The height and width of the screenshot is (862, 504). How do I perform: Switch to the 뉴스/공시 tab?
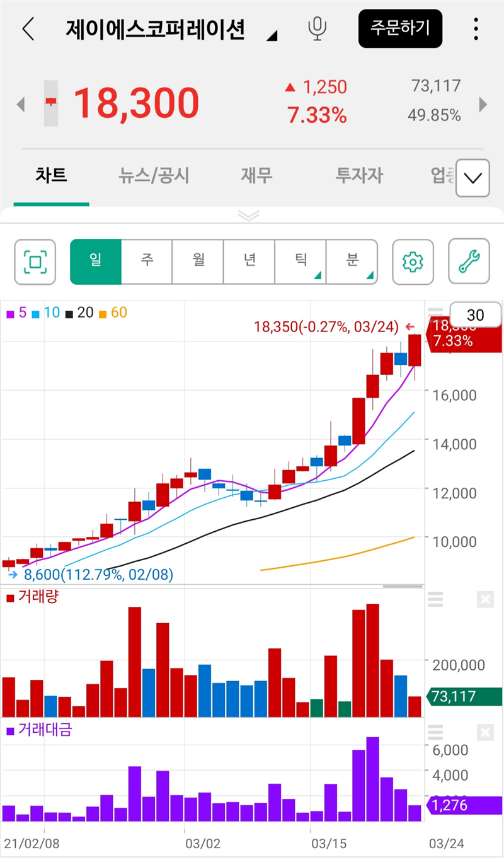tap(154, 175)
